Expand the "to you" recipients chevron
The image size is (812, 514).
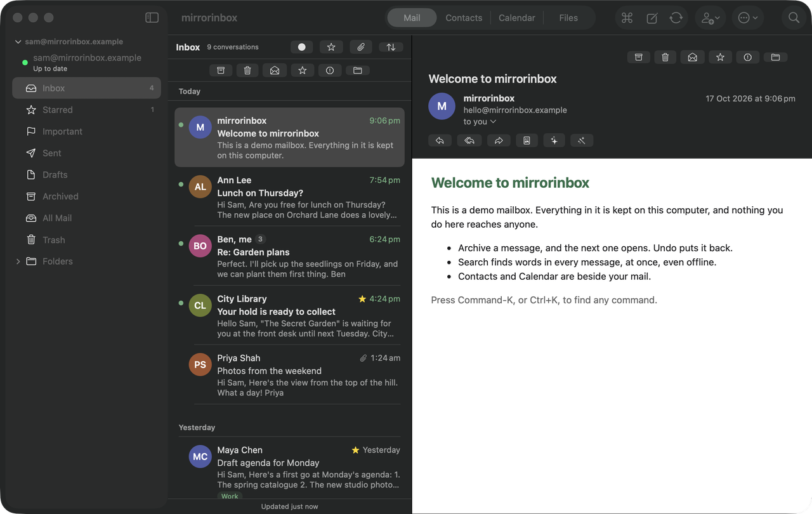coord(493,122)
